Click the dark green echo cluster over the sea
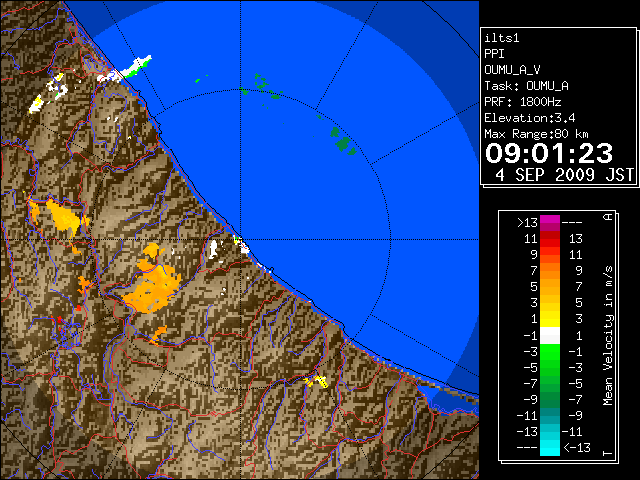This screenshot has width=640, height=480. point(343,141)
